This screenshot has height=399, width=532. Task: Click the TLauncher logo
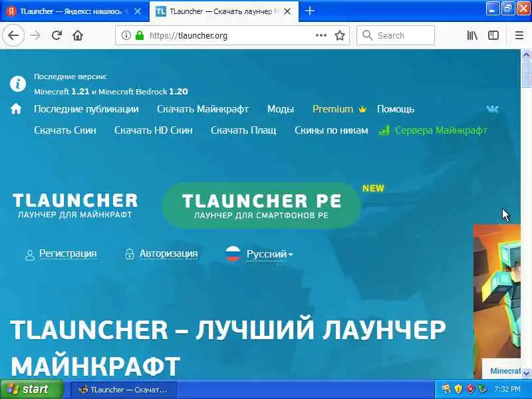[x=75, y=205]
